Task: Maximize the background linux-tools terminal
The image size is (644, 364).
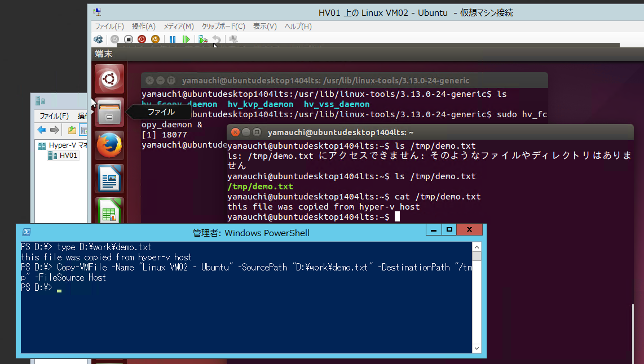Action: tap(171, 81)
